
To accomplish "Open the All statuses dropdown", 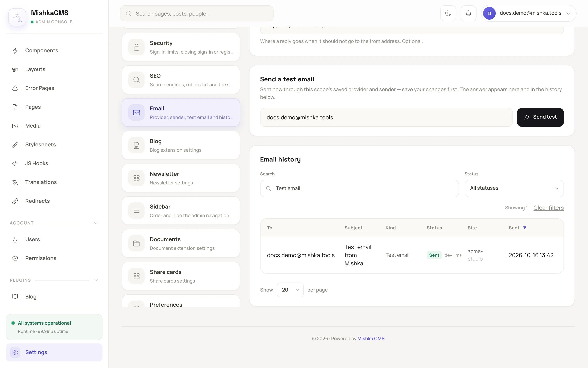I will 514,188.
